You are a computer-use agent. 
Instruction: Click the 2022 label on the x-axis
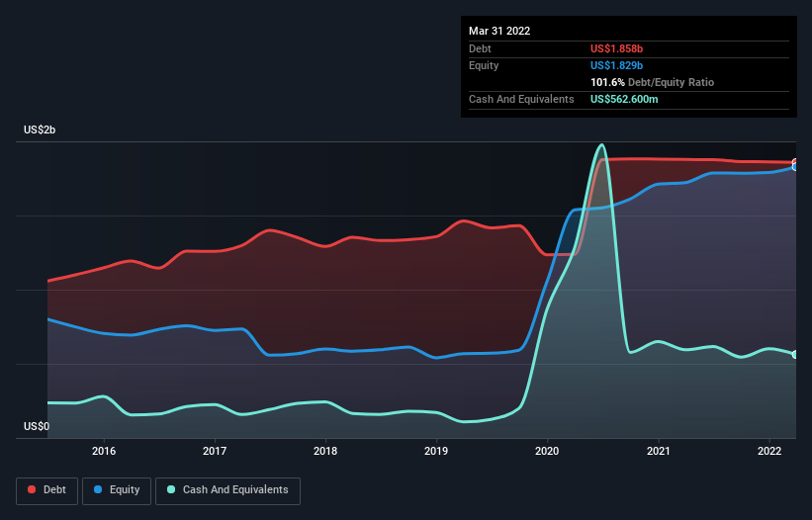[x=769, y=451]
